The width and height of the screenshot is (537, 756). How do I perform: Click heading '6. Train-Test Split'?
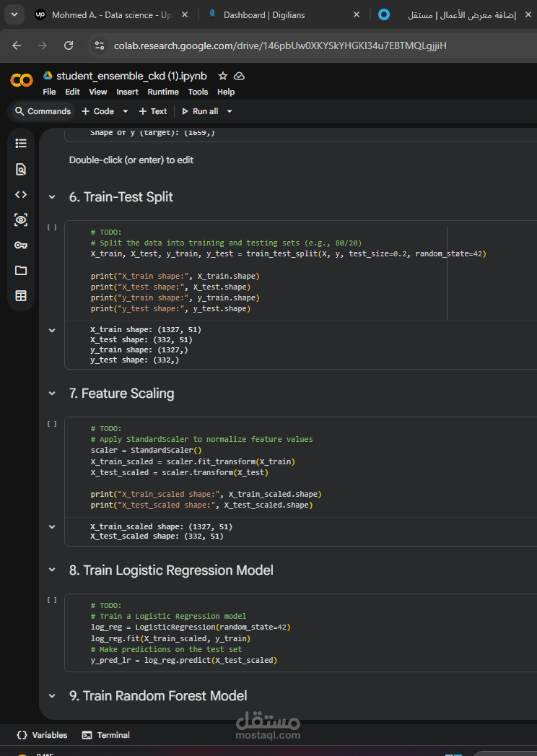pyautogui.click(x=121, y=197)
